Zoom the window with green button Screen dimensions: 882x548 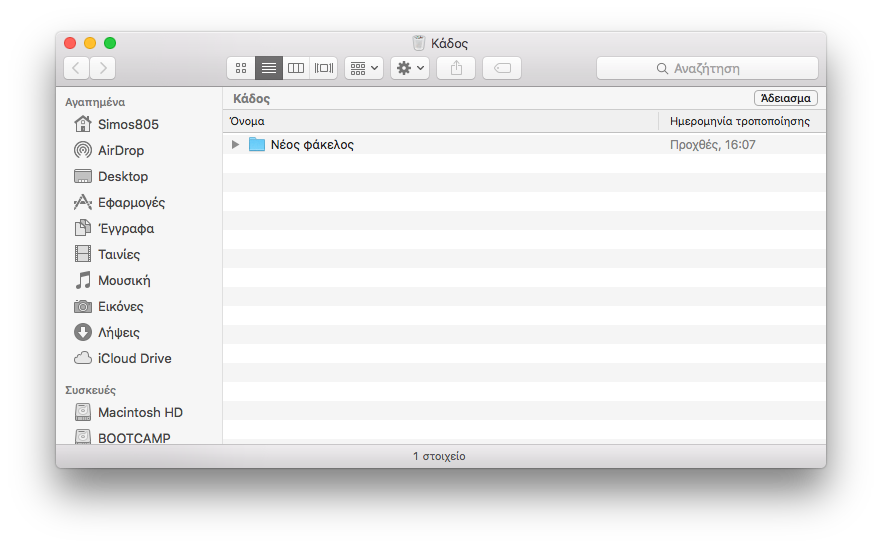tap(110, 43)
